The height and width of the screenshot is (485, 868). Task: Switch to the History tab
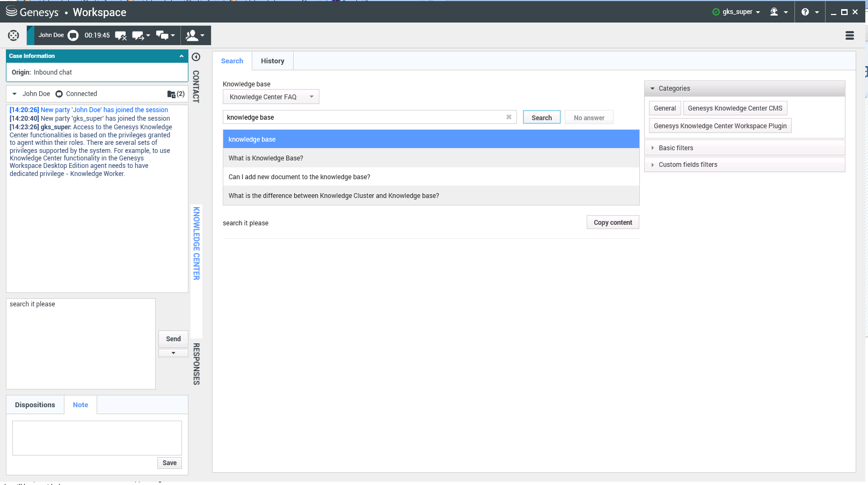(272, 61)
